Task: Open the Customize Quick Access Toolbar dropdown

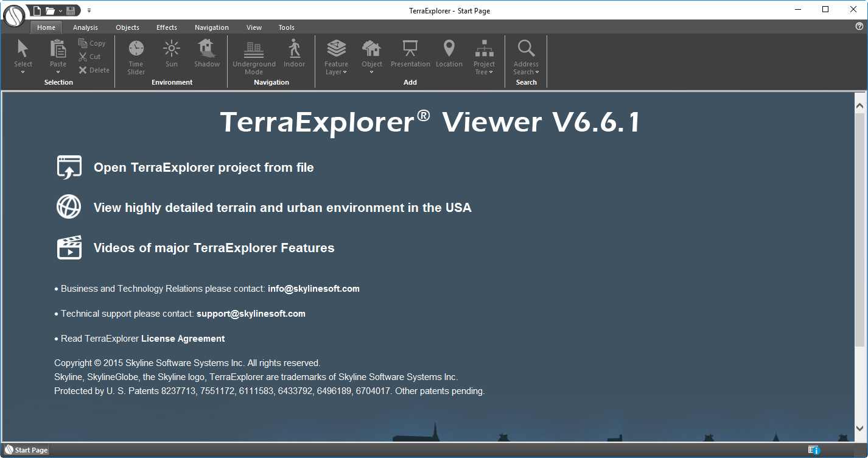Action: 89,10
